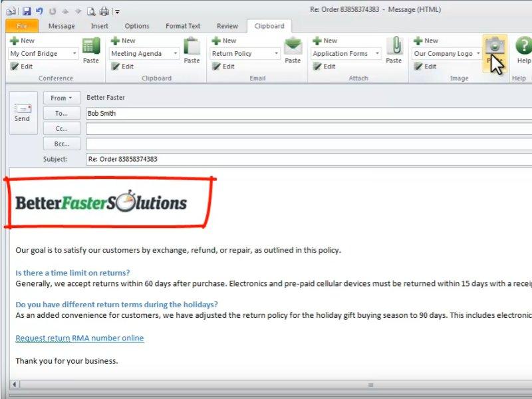Screen dimensions: 532x399
Task: Redo action in the quick access toolbar
Action: [53, 11]
